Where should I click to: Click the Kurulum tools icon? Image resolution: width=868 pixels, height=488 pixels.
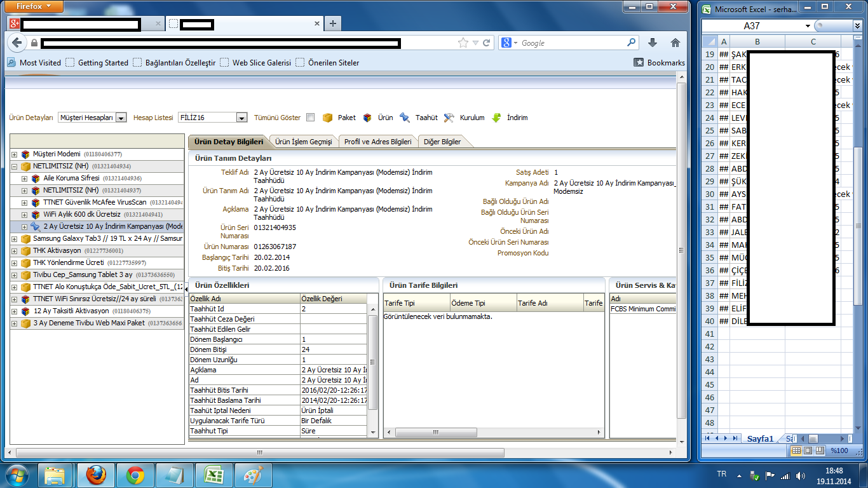click(449, 118)
